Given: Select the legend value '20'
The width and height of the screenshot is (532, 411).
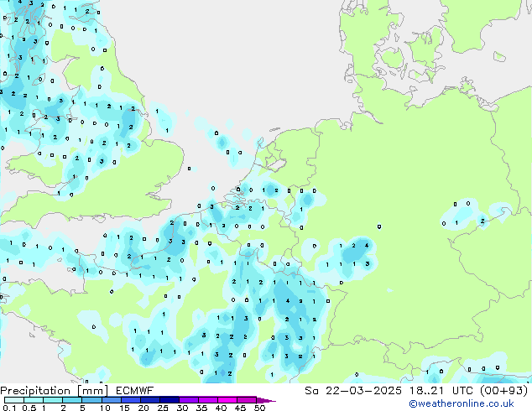Looking at the screenshot, I should point(143,408).
